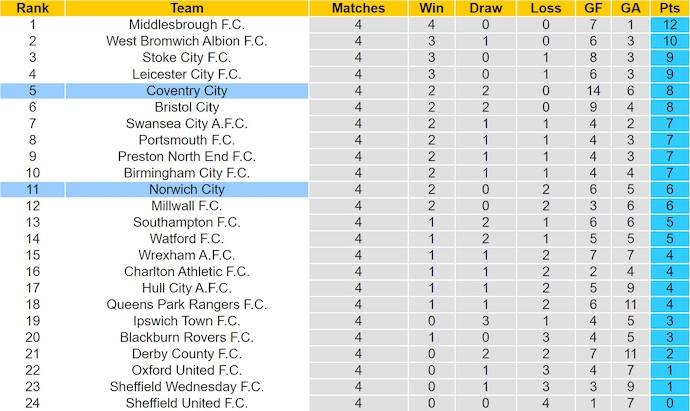
Task: Click the Team column header
Action: pos(187,8)
